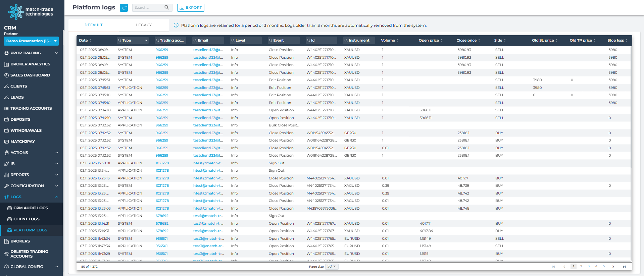
Task: Click the Search input field
Action: click(148, 8)
